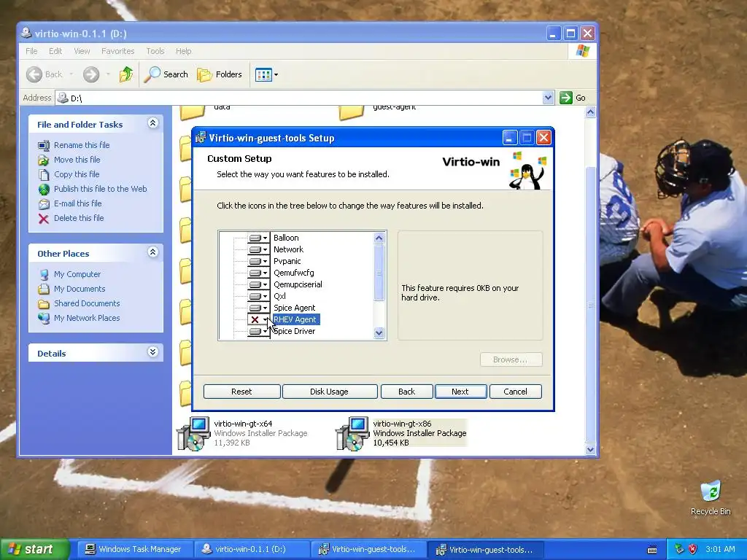Screen dimensions: 747x560
Task: Open My Documents from Other Places
Action: coord(79,289)
